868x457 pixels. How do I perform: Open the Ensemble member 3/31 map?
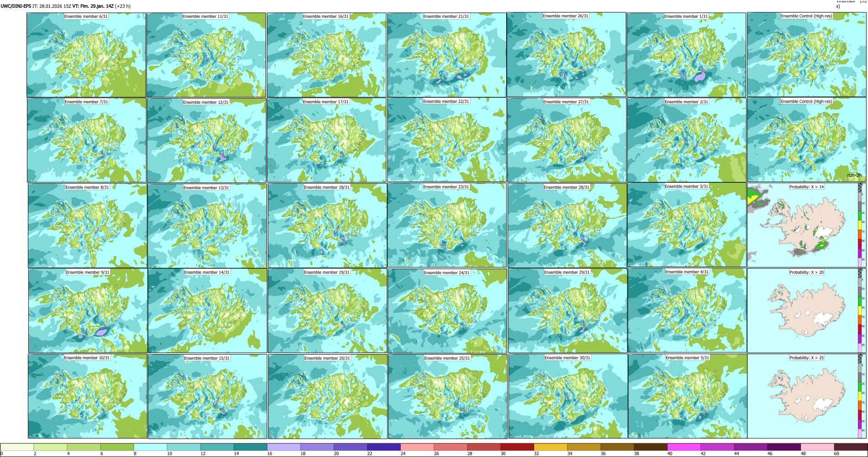click(x=687, y=225)
